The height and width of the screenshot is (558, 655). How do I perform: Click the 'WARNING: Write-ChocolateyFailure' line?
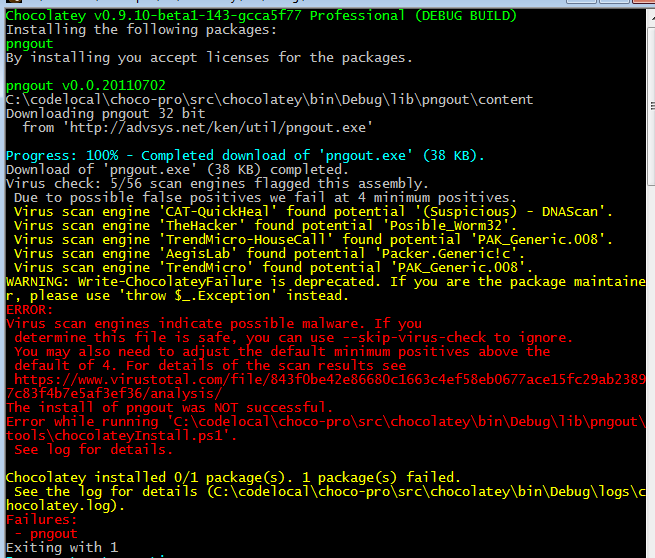pyautogui.click(x=326, y=282)
